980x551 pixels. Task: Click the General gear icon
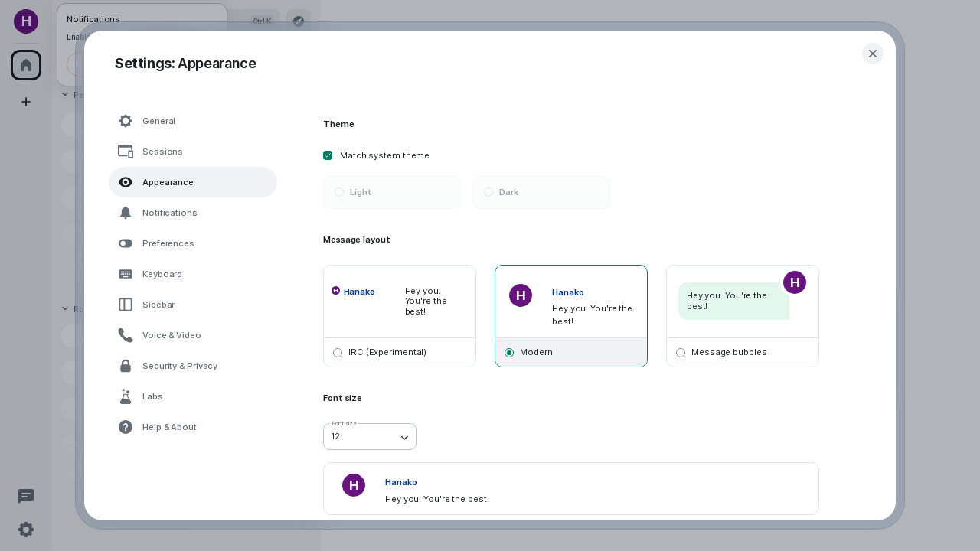(x=126, y=121)
